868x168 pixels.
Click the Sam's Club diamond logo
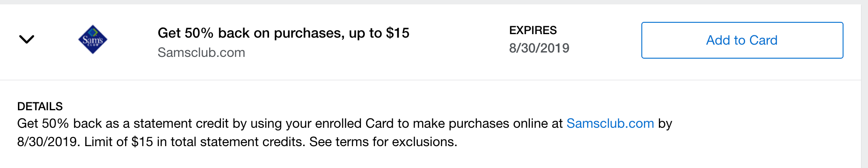(x=93, y=39)
